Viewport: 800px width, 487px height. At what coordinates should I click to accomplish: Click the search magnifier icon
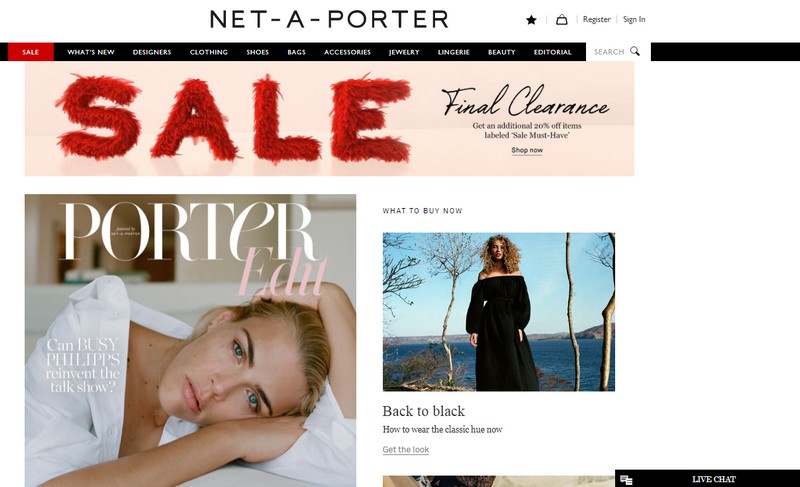pos(635,51)
